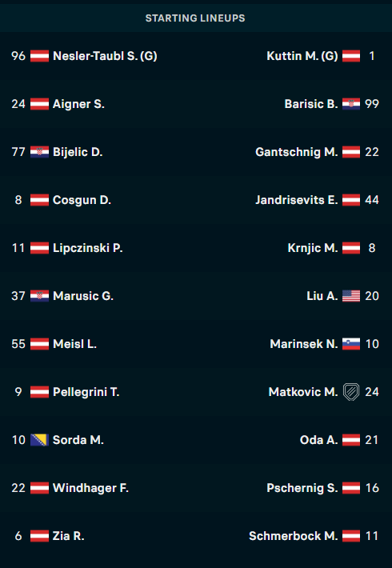Click the Bosnian flag next to Sorda M.
The width and height of the screenshot is (392, 568).
pyautogui.click(x=39, y=440)
